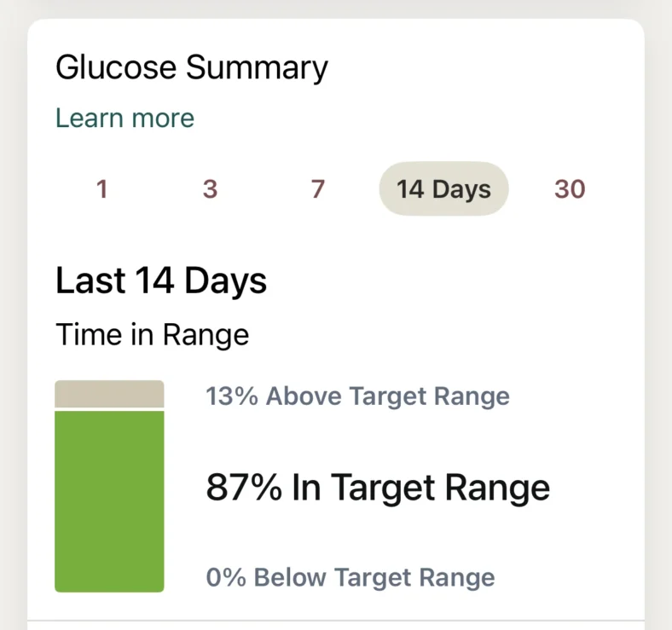Screen dimensions: 672x630
Task: Select the 1 day range tab
Action: pyautogui.click(x=101, y=188)
